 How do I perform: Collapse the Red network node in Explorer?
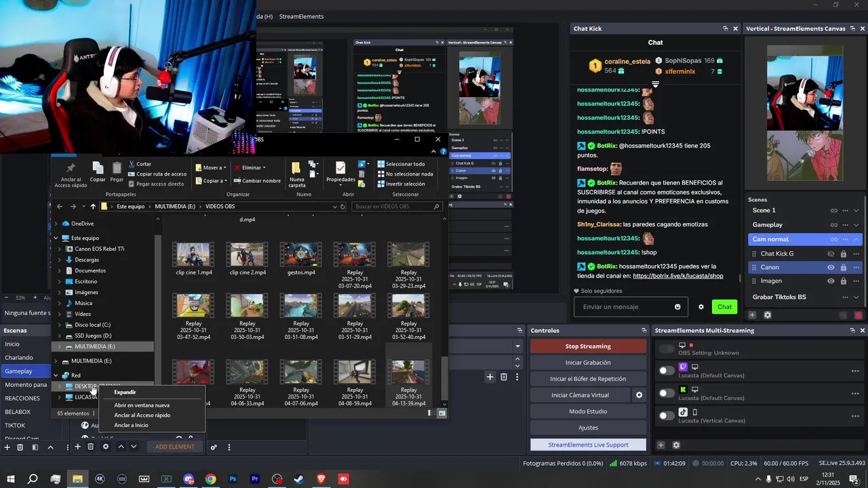point(56,375)
